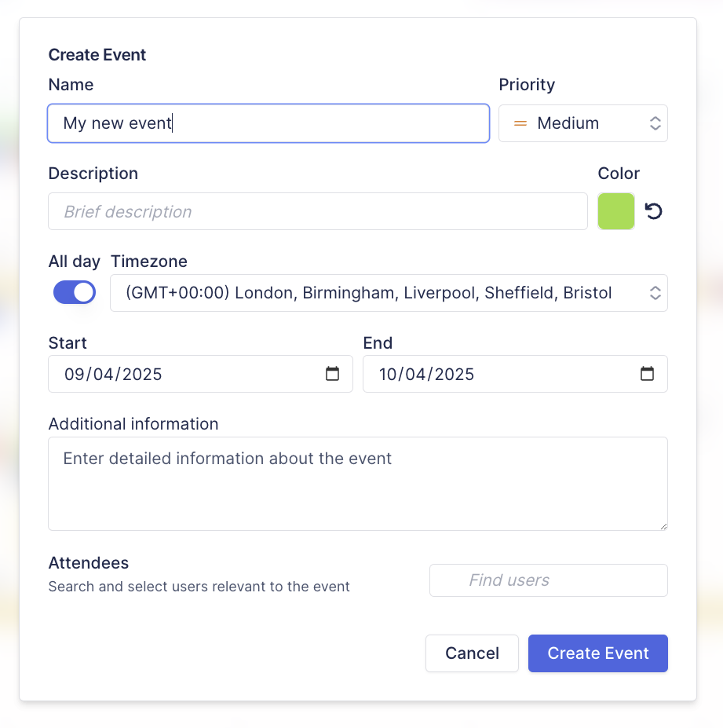Click the resize grip on Additional information box
The height and width of the screenshot is (728, 723).
pos(663,526)
